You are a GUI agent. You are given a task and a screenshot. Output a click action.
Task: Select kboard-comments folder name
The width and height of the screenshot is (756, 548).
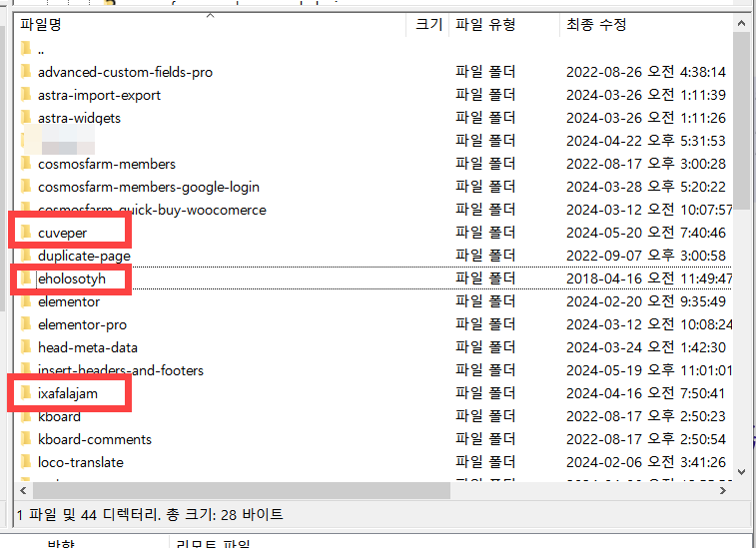95,439
